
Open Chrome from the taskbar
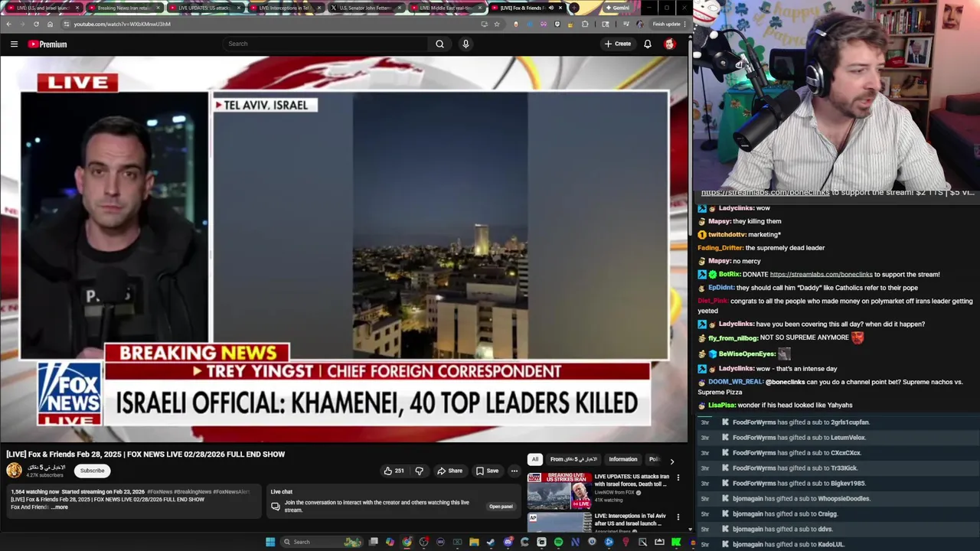(407, 542)
